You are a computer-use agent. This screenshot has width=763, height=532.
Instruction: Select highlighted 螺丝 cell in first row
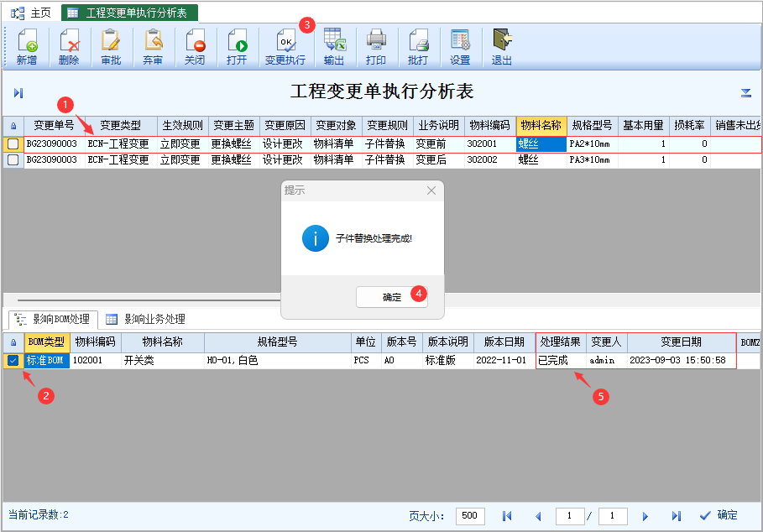tap(541, 144)
